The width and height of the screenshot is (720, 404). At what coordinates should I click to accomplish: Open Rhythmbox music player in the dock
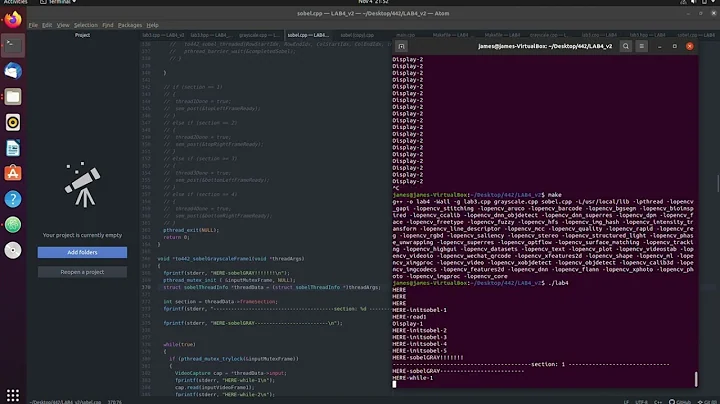(x=13, y=122)
